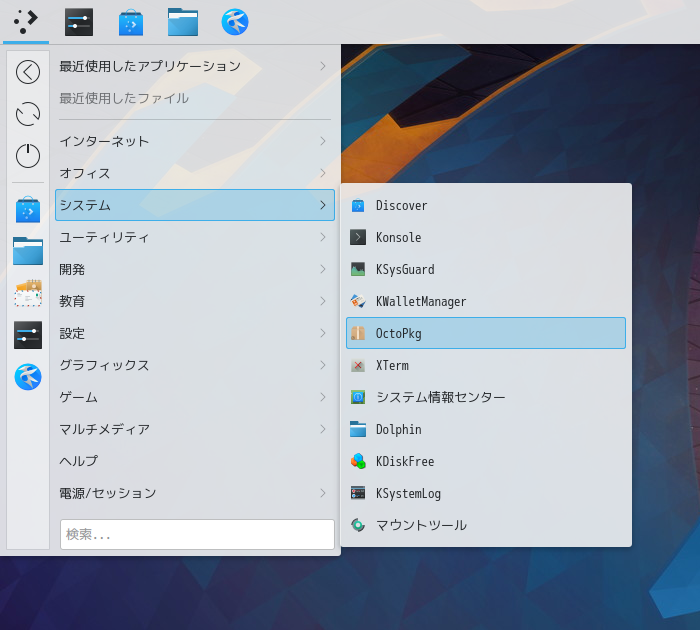Expand the グラフィックス category arrow
This screenshot has width=700, height=630.
[x=323, y=365]
